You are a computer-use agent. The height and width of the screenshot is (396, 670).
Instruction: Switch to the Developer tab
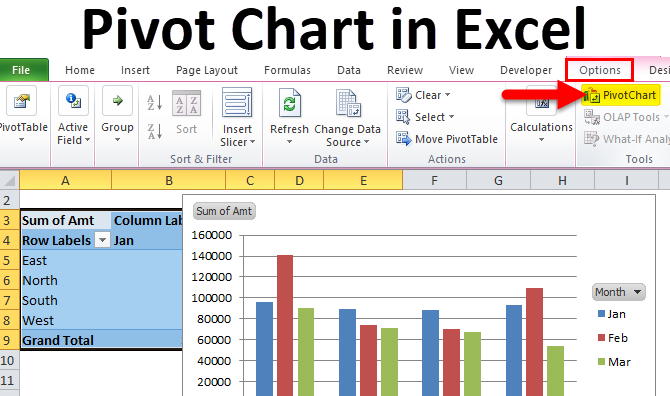[526, 70]
